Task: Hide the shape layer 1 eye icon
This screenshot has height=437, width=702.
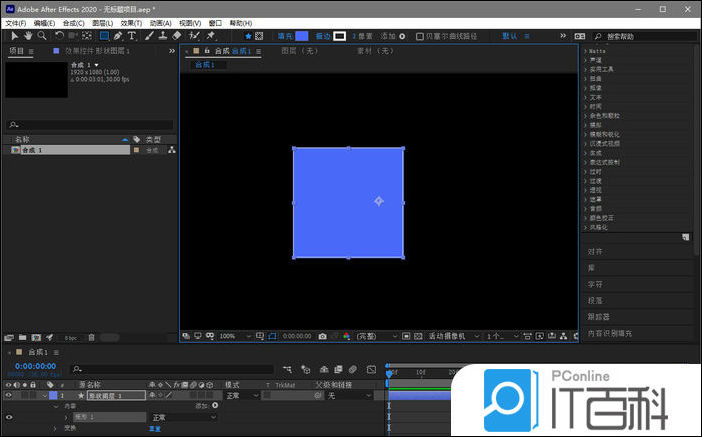Action: [x=9, y=396]
